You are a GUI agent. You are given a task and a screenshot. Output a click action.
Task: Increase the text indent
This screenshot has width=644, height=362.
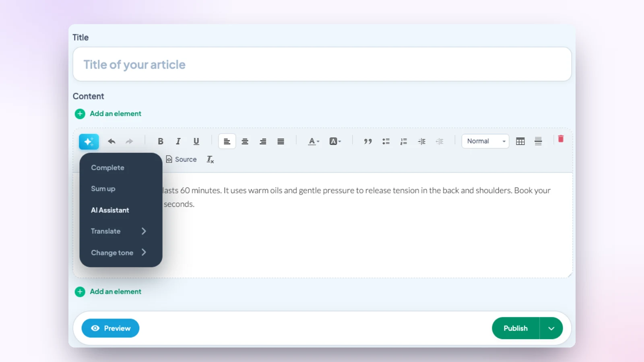(421, 142)
